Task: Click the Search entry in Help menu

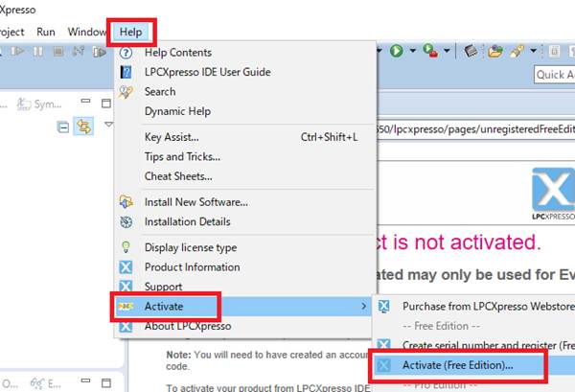Action: point(160,92)
